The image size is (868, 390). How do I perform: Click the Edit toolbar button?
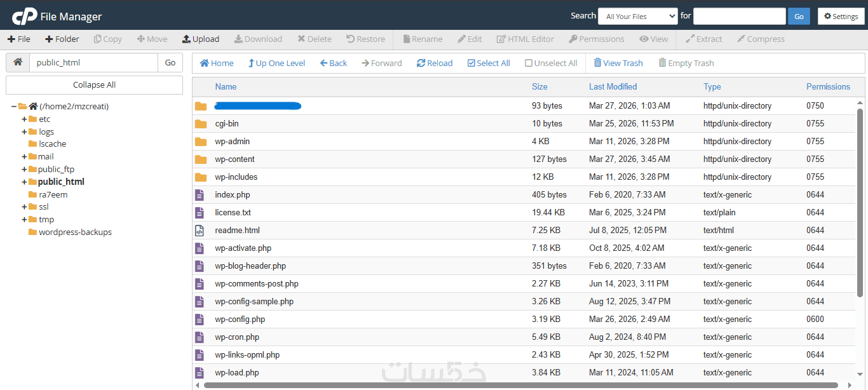[470, 39]
